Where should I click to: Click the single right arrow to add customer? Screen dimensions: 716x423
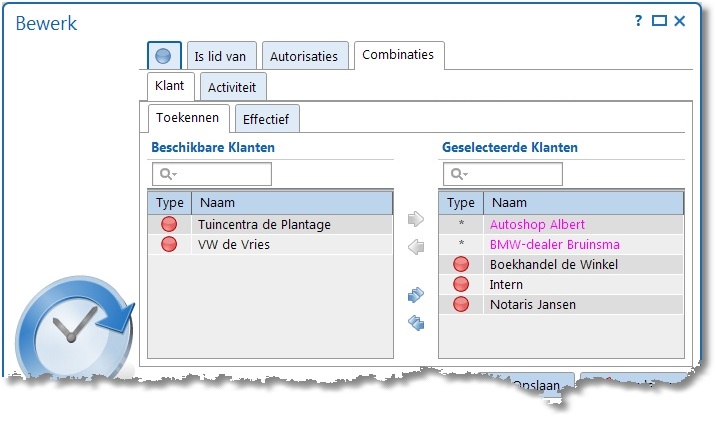pos(416,219)
